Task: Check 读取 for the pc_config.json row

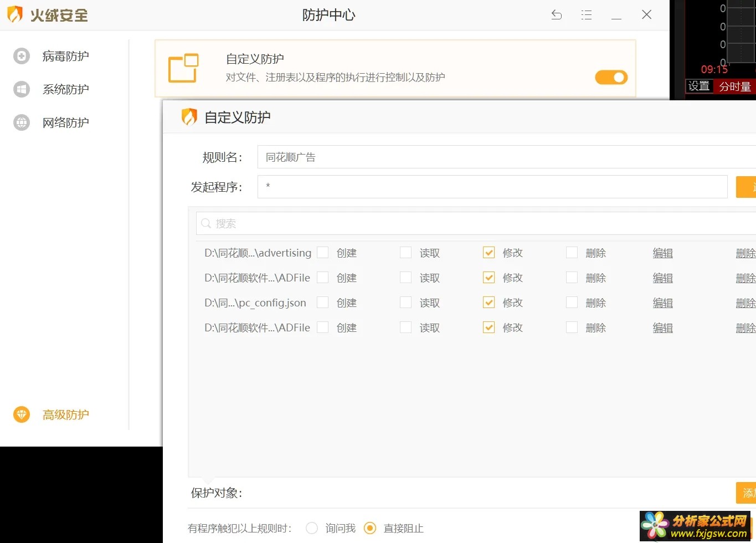Action: [406, 303]
